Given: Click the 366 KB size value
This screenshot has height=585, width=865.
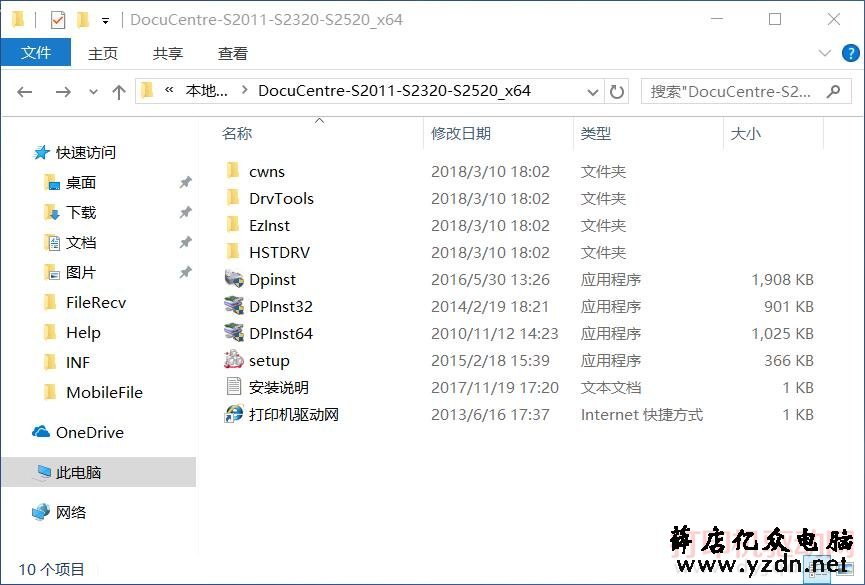Looking at the screenshot, I should pos(789,360).
